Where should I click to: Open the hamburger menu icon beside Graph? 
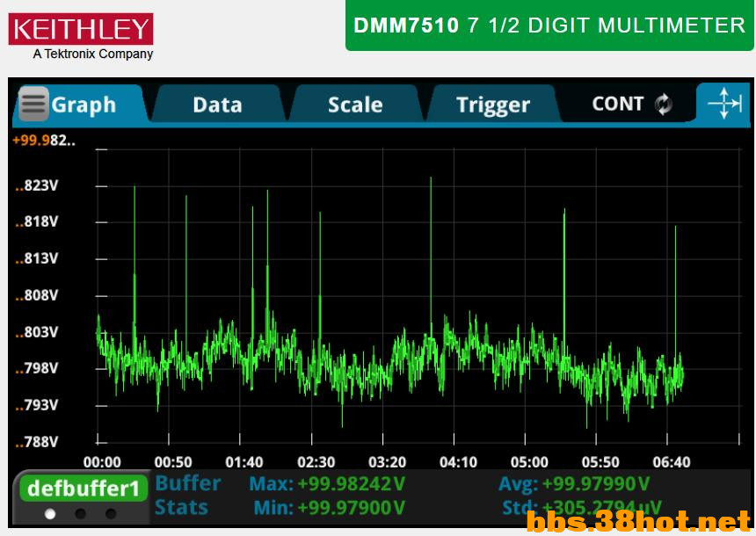[x=33, y=105]
